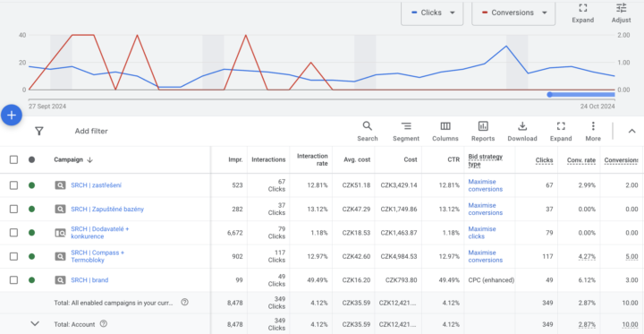Click the chart date range slider handle
Screen dimensions: 644x334
[549, 95]
